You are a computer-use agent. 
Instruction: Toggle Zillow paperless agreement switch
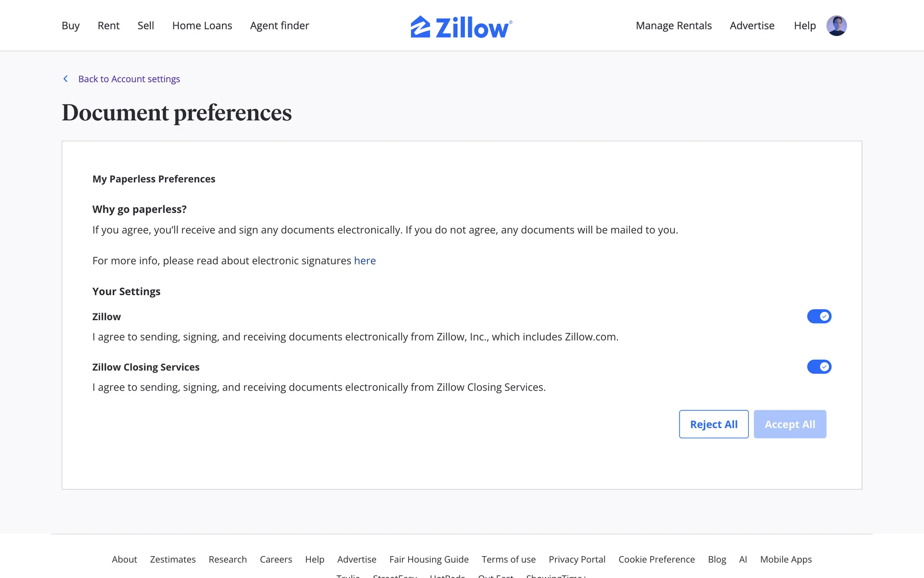pyautogui.click(x=819, y=316)
